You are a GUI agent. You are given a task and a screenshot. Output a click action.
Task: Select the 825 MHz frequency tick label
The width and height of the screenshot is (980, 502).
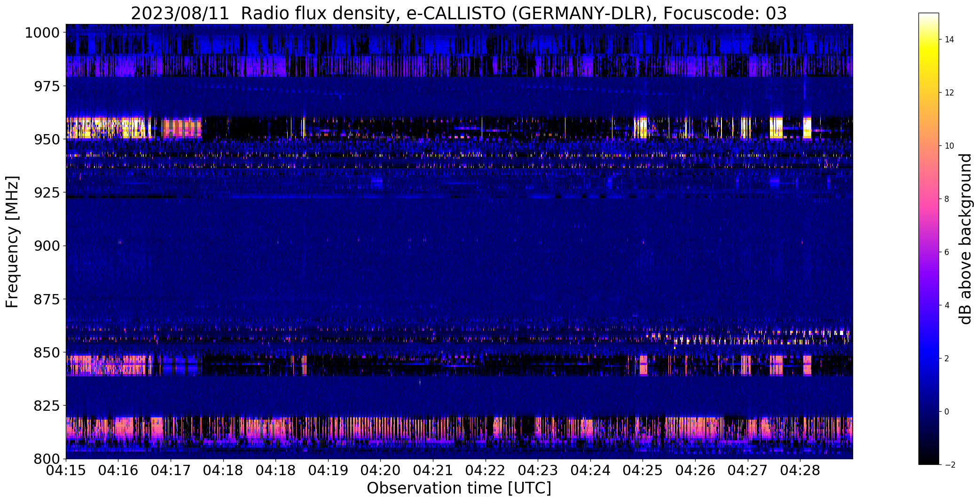(x=47, y=406)
